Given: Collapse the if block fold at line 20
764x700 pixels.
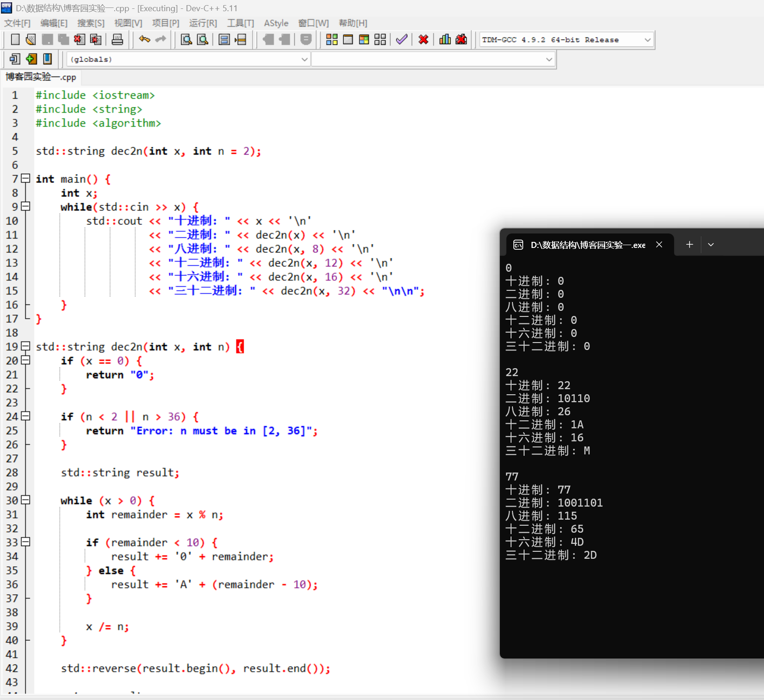Looking at the screenshot, I should pos(26,360).
